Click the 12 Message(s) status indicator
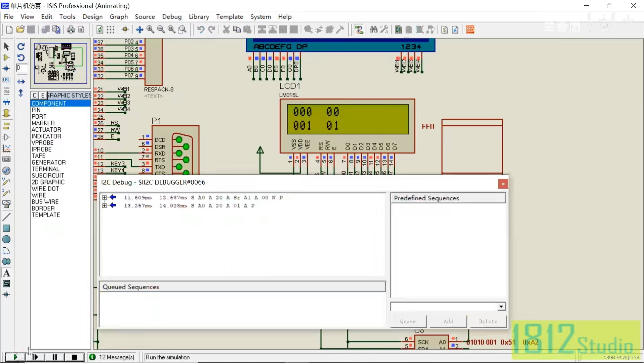Viewport: 644px width, 363px height. [112, 357]
